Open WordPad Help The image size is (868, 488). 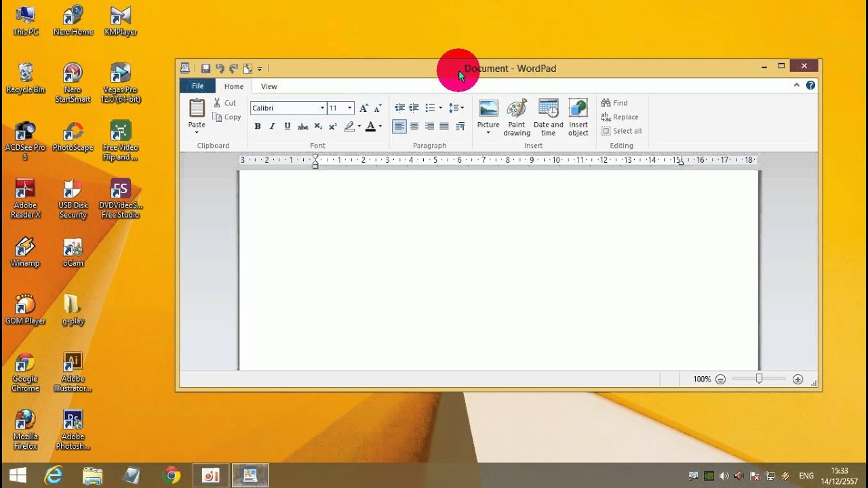810,85
